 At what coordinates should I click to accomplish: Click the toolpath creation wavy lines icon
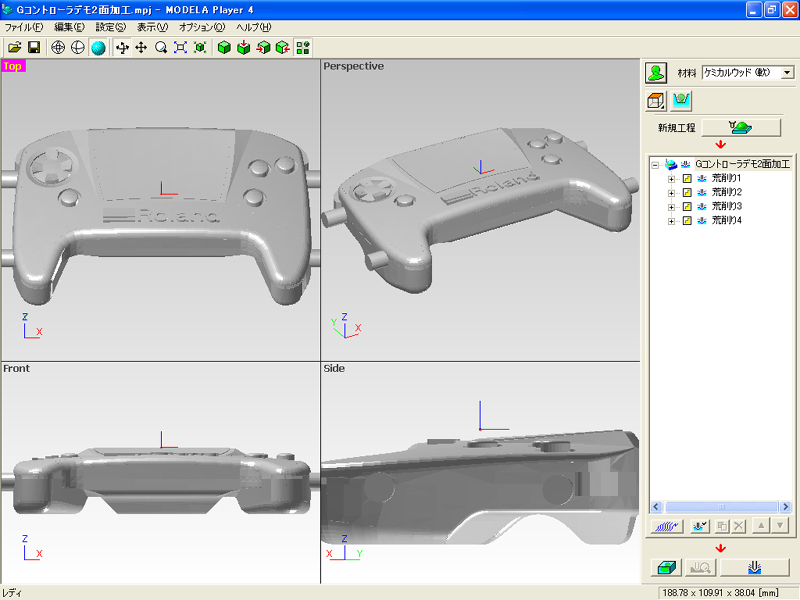click(665, 525)
